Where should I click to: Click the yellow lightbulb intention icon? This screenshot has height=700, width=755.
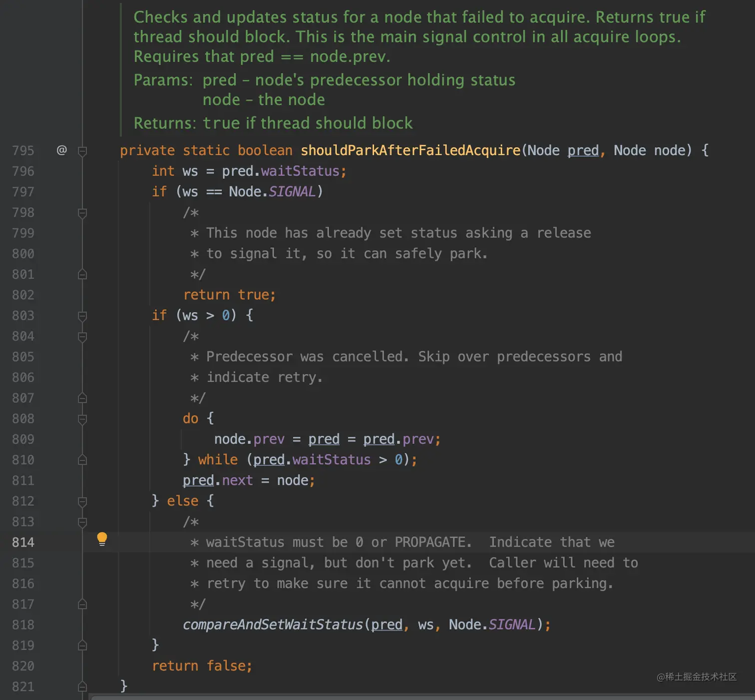[x=102, y=539]
